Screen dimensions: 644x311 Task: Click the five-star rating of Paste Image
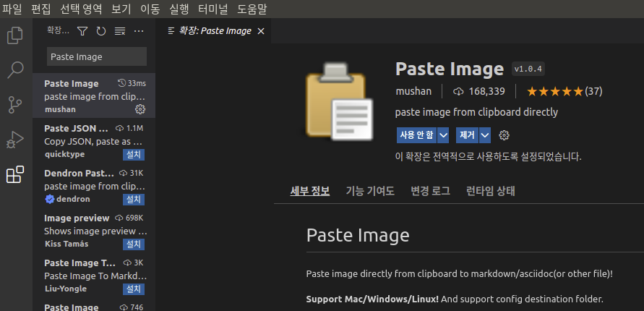(554, 91)
